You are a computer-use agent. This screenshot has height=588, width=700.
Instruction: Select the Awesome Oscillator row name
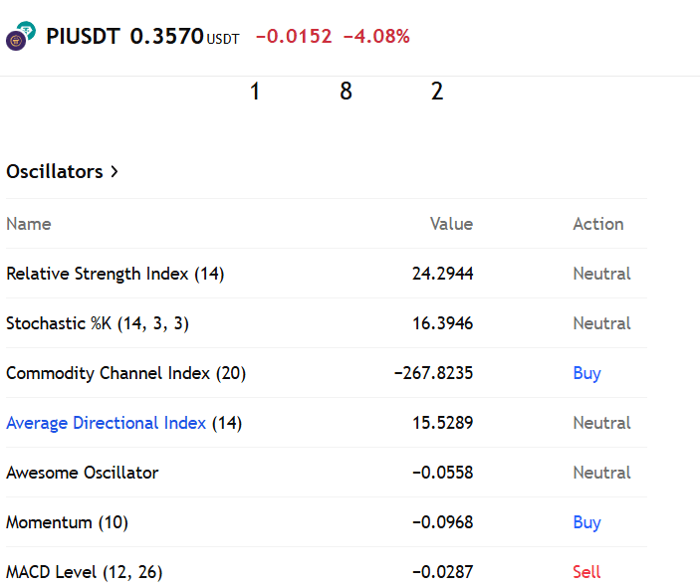[82, 473]
